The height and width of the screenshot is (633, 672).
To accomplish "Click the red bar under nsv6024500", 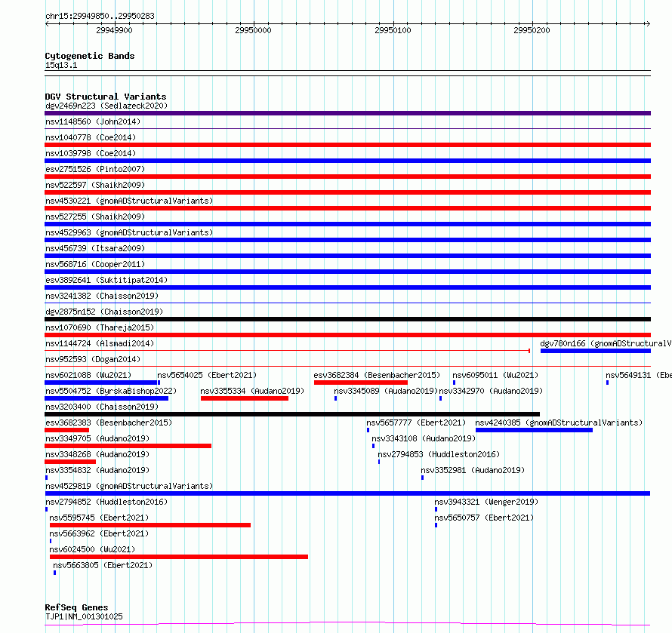I will point(179,557).
